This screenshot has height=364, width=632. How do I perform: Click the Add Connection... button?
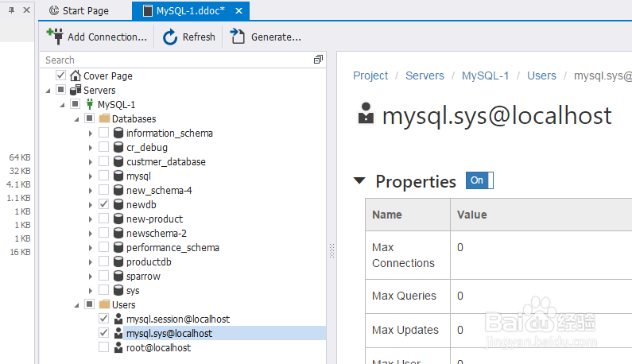click(97, 37)
